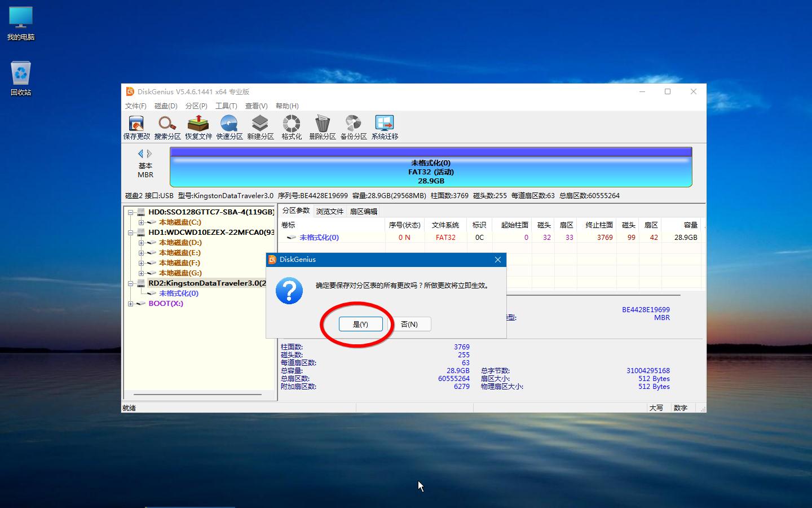Image resolution: width=812 pixels, height=508 pixels.
Task: Click the 序号(状态) column header
Action: [x=404, y=225]
